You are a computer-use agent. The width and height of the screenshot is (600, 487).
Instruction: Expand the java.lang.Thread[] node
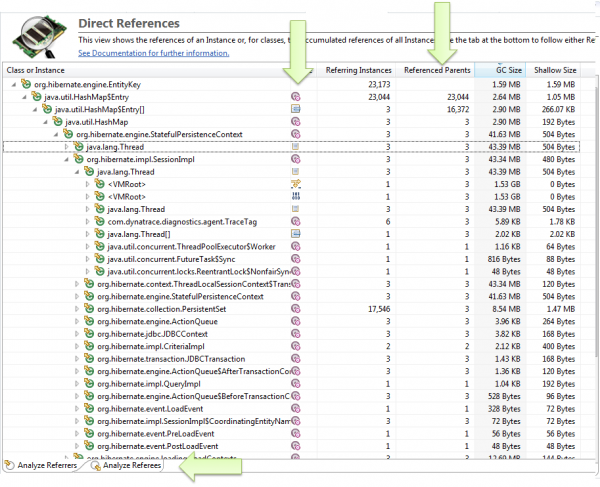(87, 234)
